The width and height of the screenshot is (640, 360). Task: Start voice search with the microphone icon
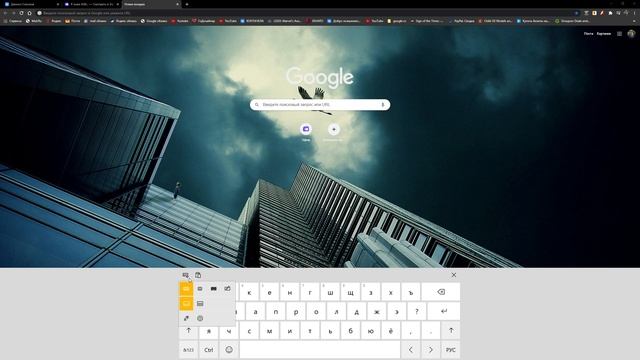coord(383,105)
